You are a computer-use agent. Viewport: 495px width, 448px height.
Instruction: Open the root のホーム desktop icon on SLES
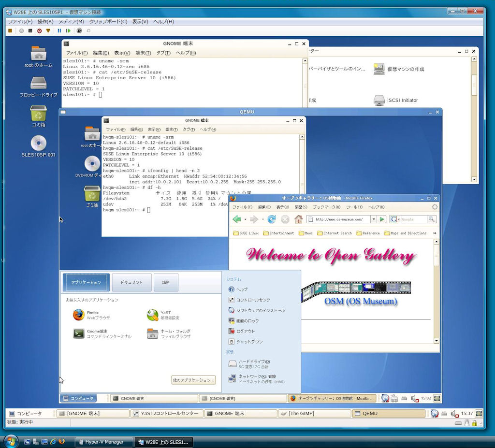tap(39, 57)
